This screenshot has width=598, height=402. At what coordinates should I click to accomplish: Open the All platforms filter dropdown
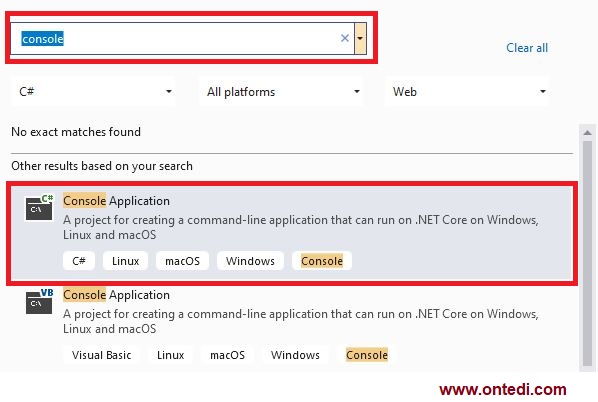click(281, 92)
